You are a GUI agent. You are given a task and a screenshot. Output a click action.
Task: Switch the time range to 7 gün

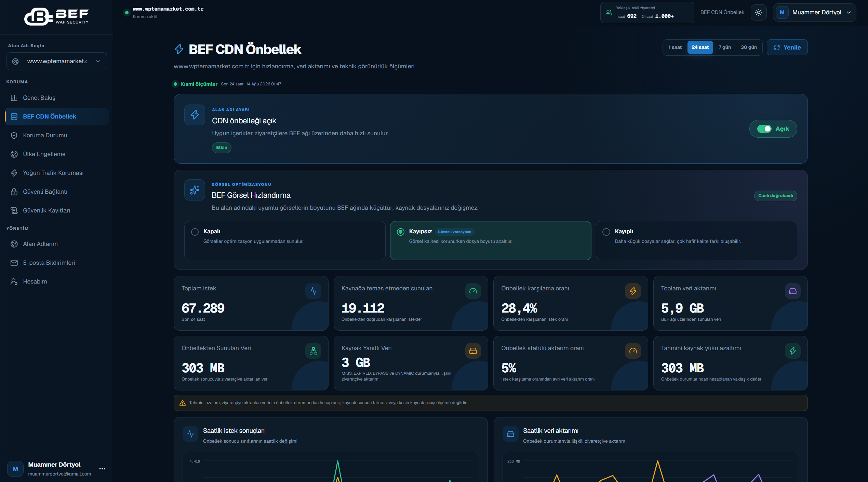[x=725, y=47]
